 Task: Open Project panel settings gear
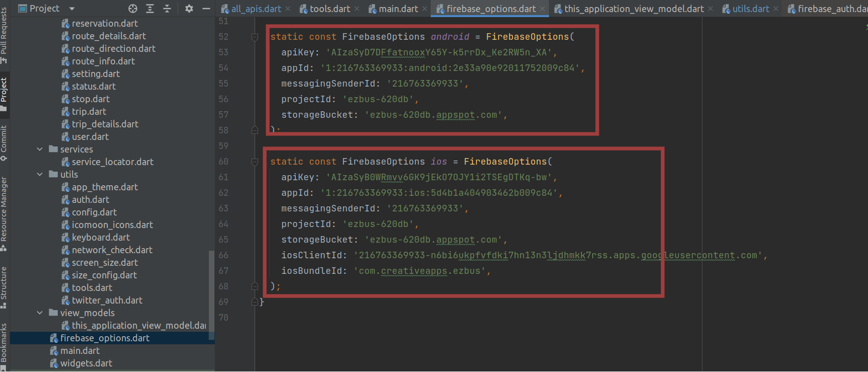189,9
